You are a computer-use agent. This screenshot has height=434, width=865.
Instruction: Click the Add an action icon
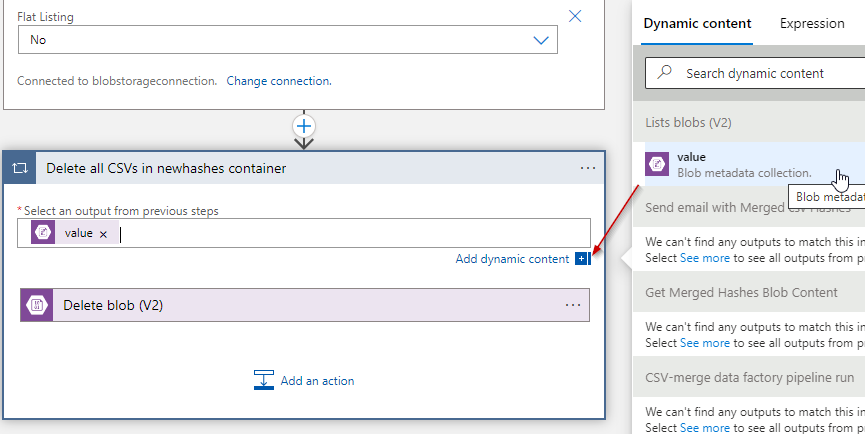[x=264, y=380]
